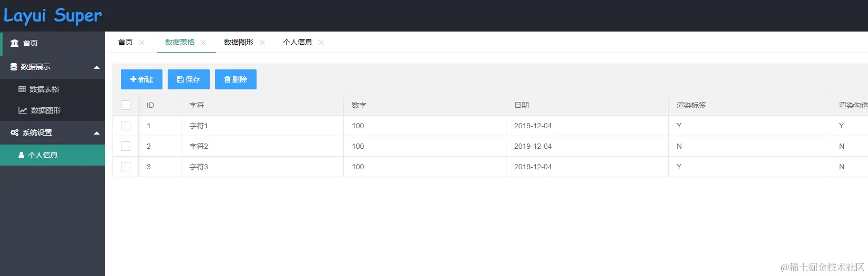
Task: Click ID cell 1
Action: [160, 126]
